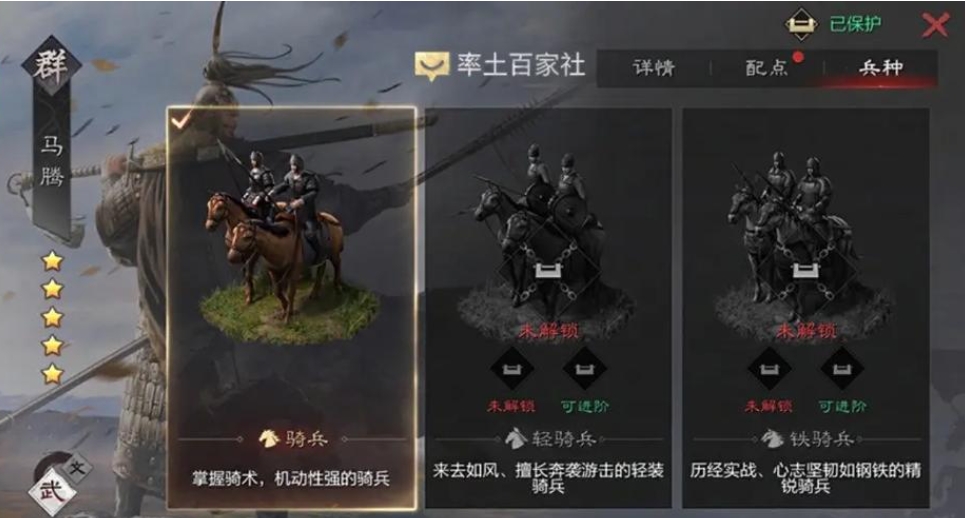Select the 可进阶 diamond slot under 轻骑兵
This screenshot has width=965, height=518.
coord(584,369)
